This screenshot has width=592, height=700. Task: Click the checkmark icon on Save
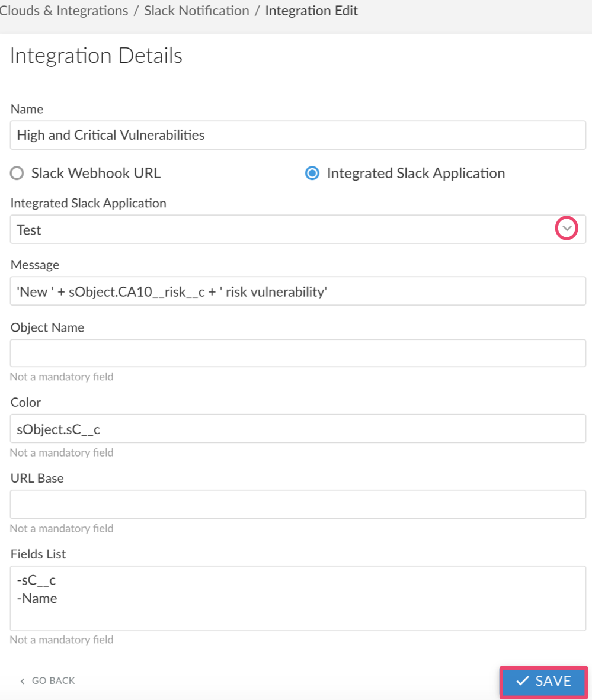pyautogui.click(x=523, y=680)
